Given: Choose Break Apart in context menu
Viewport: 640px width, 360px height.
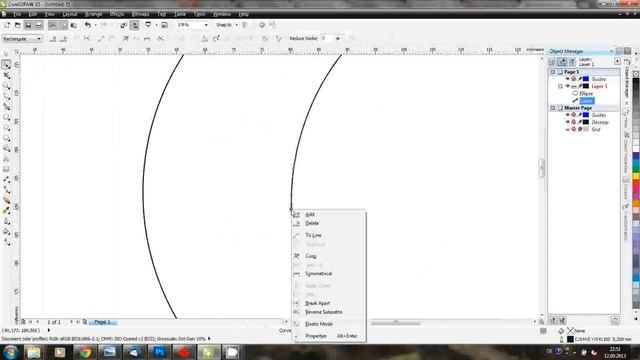Looking at the screenshot, I should 317,303.
